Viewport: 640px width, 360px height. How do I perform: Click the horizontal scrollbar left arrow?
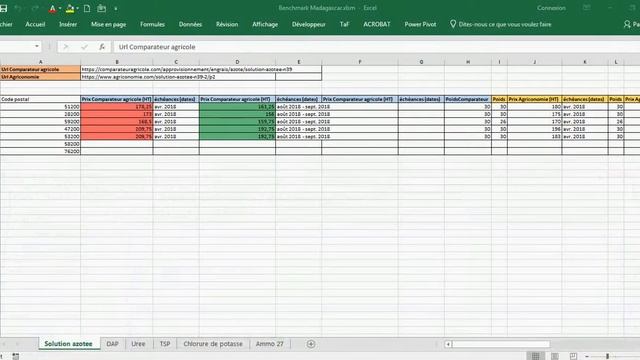tap(448, 344)
